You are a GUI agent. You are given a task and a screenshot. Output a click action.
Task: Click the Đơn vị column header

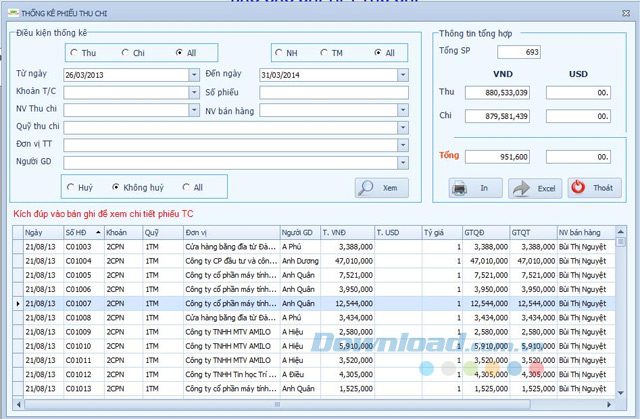[230, 231]
